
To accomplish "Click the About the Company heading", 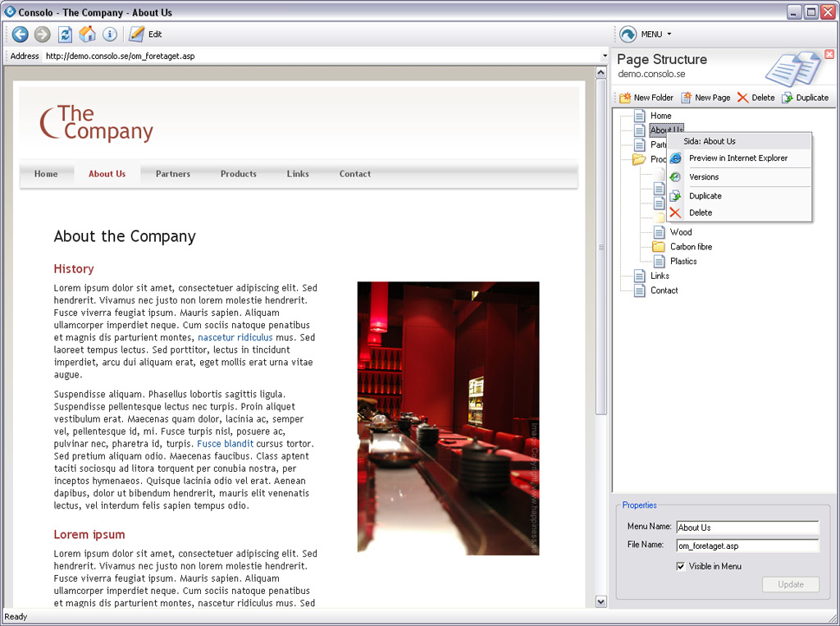I will coord(125,236).
